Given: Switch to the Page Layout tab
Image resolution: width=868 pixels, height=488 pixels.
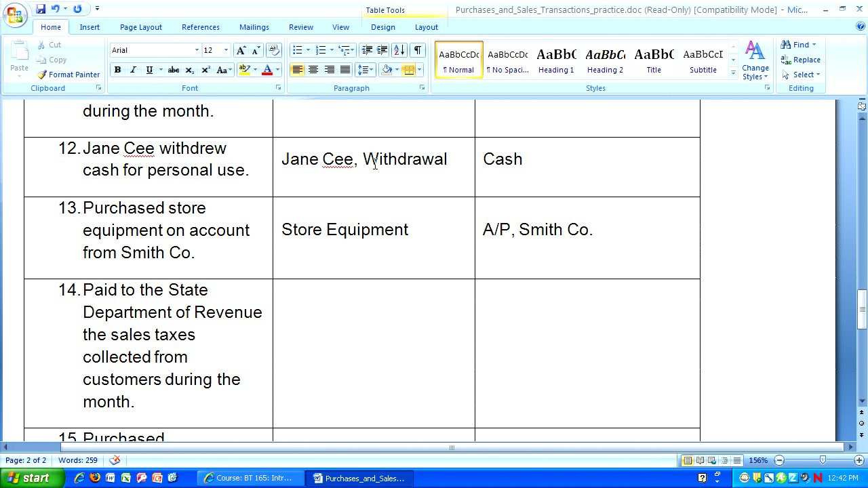Looking at the screenshot, I should click(140, 27).
